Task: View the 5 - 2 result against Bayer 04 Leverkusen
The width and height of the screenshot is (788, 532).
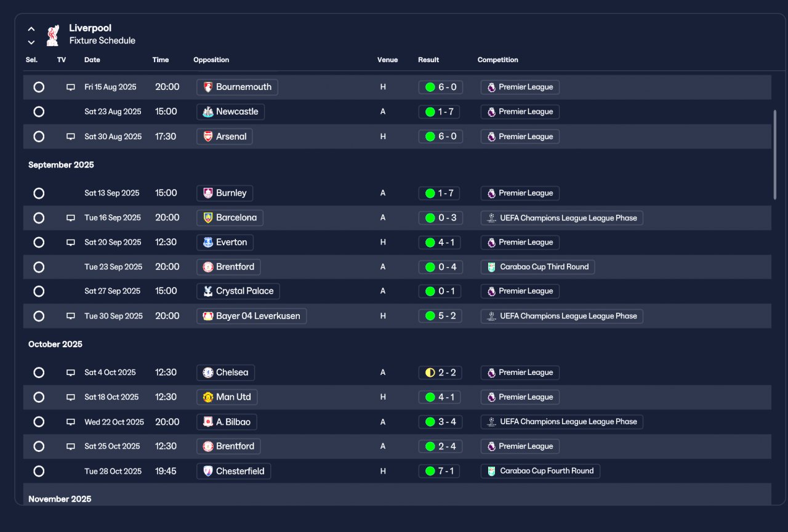Action: tap(440, 316)
